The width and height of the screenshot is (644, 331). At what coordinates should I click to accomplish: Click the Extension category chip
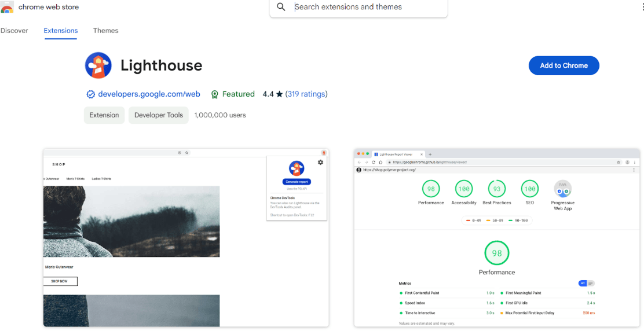(x=104, y=115)
